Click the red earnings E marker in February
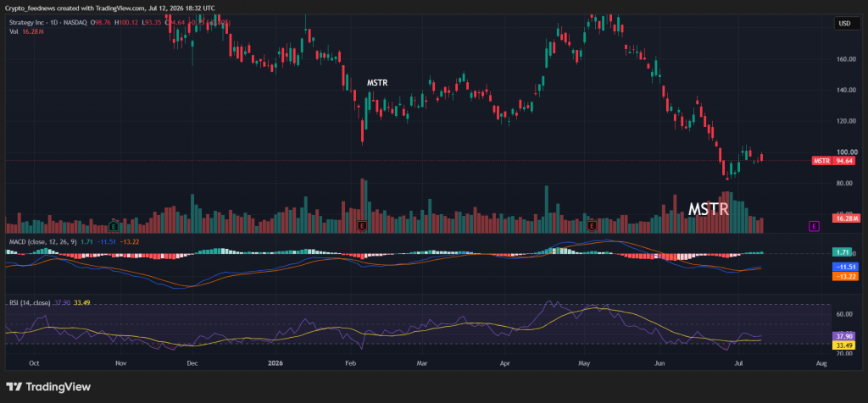Screen dimensions: 868x403 pyautogui.click(x=362, y=225)
